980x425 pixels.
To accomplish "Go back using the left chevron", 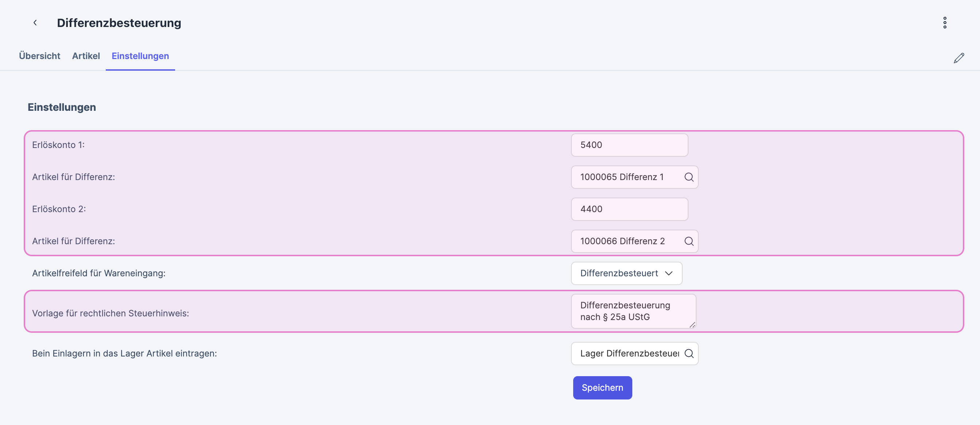I will pos(35,23).
